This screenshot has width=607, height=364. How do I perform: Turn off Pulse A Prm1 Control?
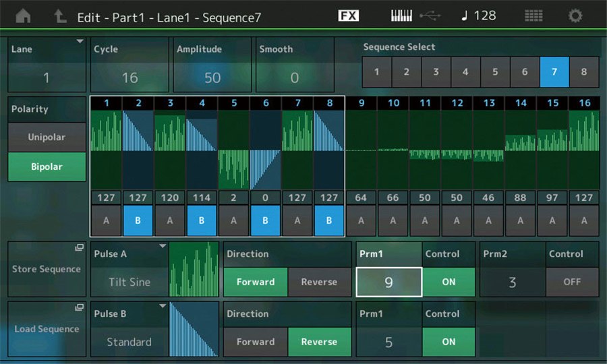449,282
